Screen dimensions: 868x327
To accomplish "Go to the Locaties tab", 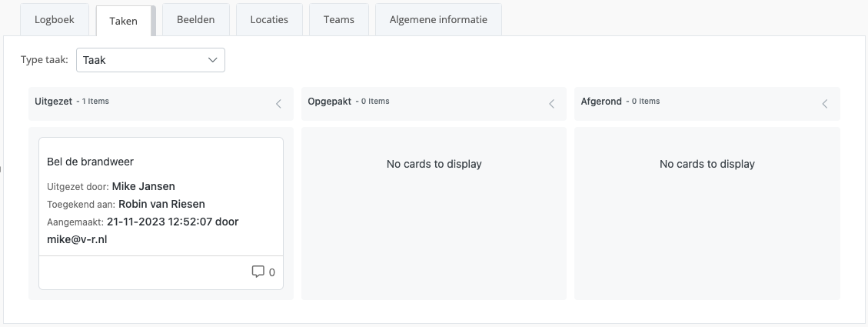I will click(269, 19).
